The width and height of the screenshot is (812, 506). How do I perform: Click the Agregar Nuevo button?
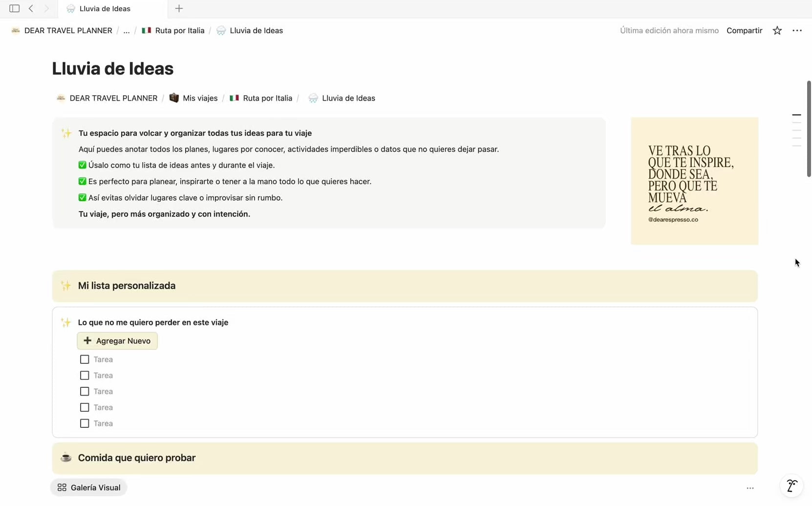click(x=117, y=341)
